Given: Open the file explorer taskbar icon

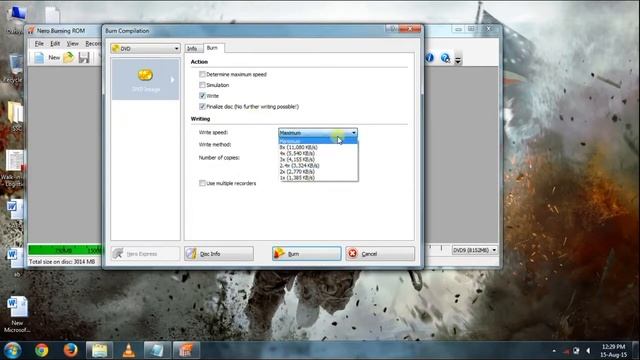Looking at the screenshot, I should point(99,350).
